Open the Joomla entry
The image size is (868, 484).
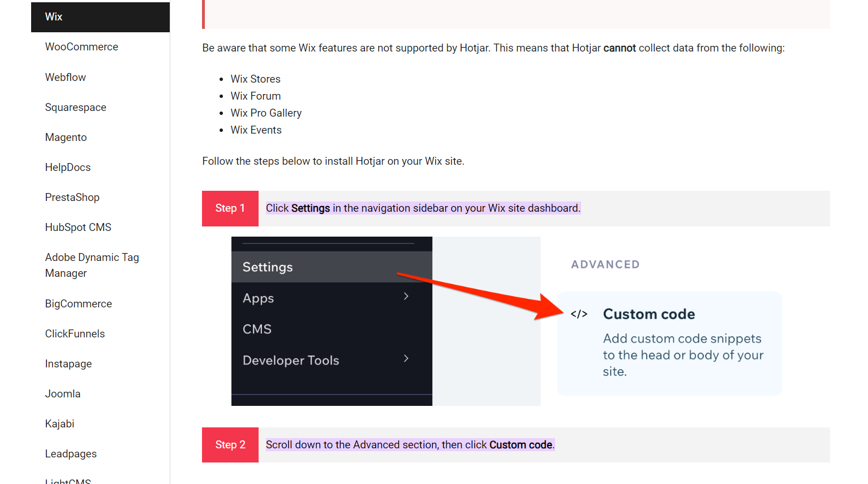pos(63,393)
